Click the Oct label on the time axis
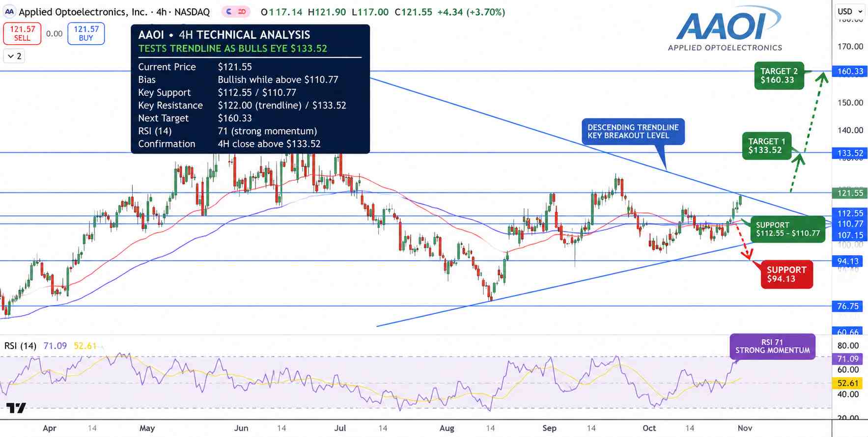This screenshot has width=868, height=437. point(649,428)
